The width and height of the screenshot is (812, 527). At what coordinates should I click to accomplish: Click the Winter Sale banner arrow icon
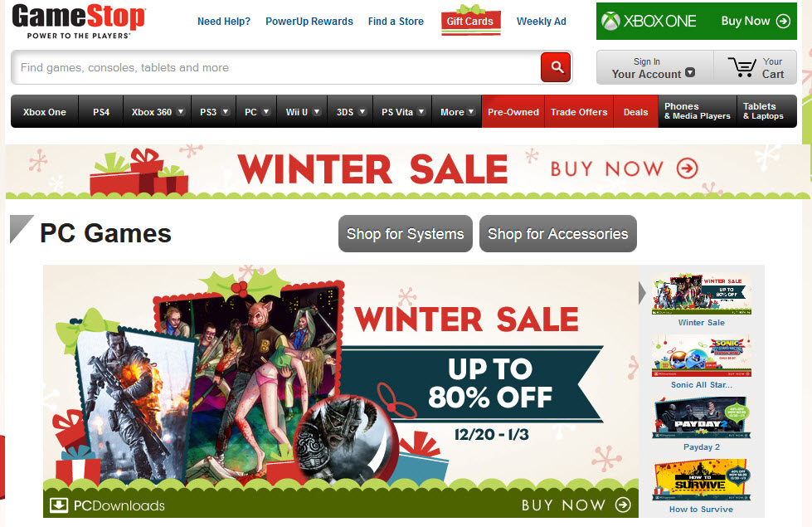688,168
